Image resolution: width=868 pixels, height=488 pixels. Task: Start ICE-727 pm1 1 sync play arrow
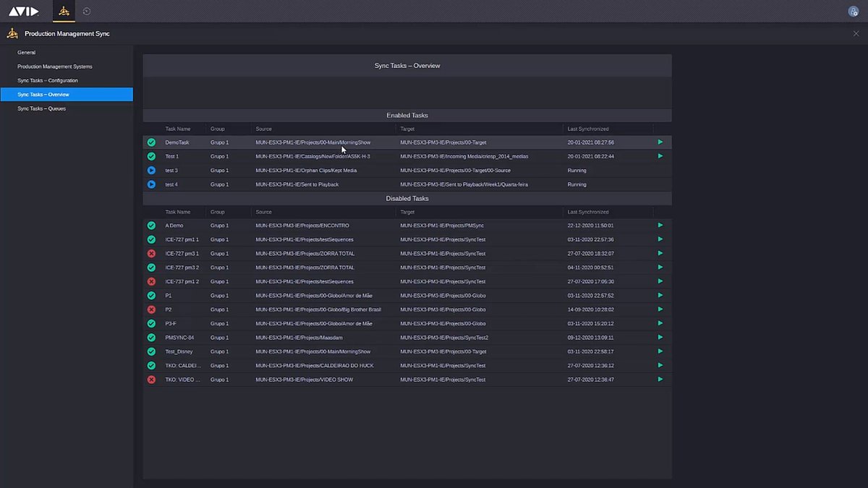pyautogui.click(x=660, y=239)
